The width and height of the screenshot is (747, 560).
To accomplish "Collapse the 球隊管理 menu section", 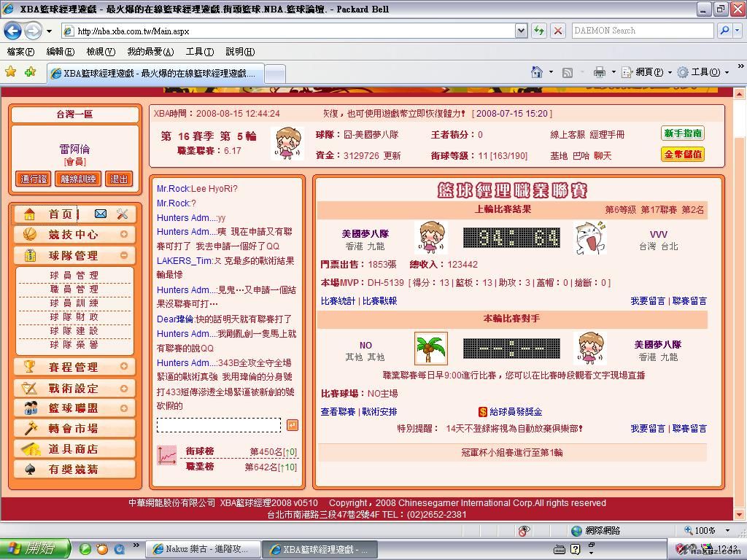I will [x=124, y=255].
